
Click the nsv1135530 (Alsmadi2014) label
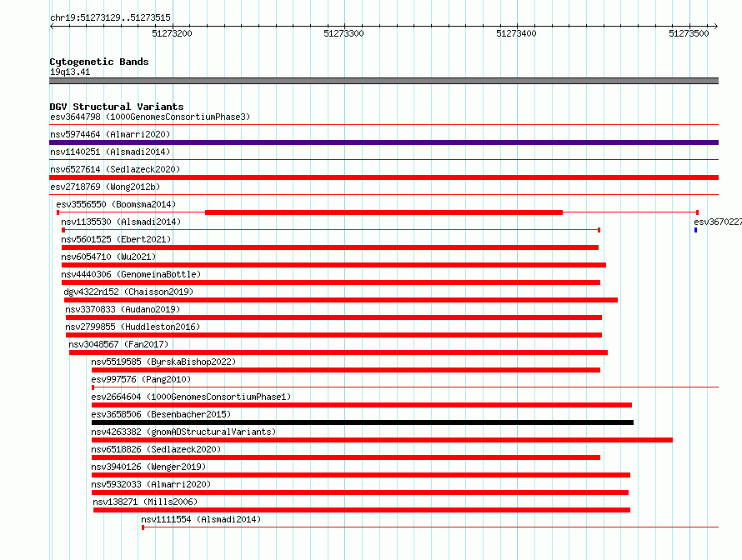pos(121,222)
